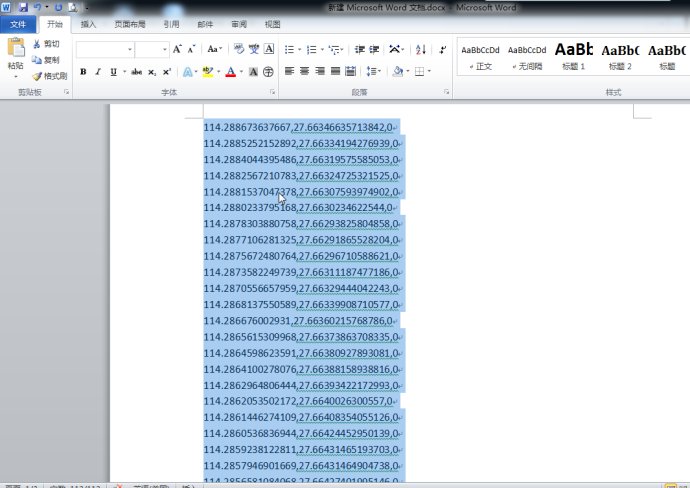This screenshot has height=488, width=690.
Task: Apply the 标题 1 heading style
Action: [573, 55]
